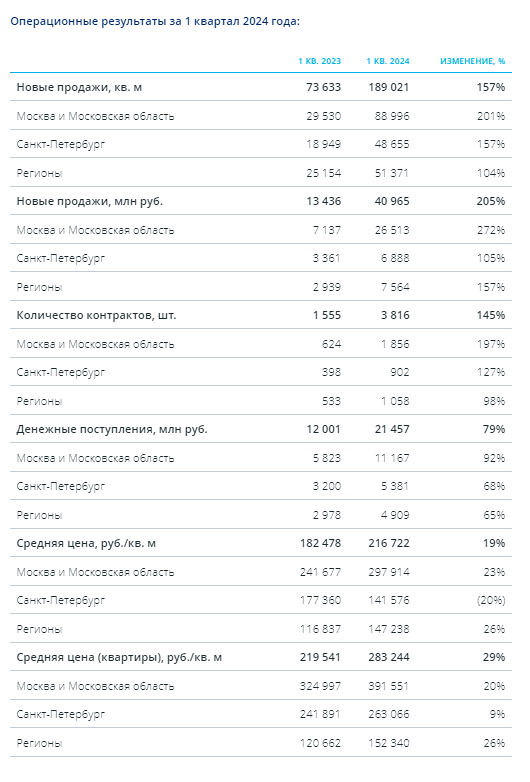Select the value 21 457 cash receipts
This screenshot has width=530, height=782.
pos(392,429)
